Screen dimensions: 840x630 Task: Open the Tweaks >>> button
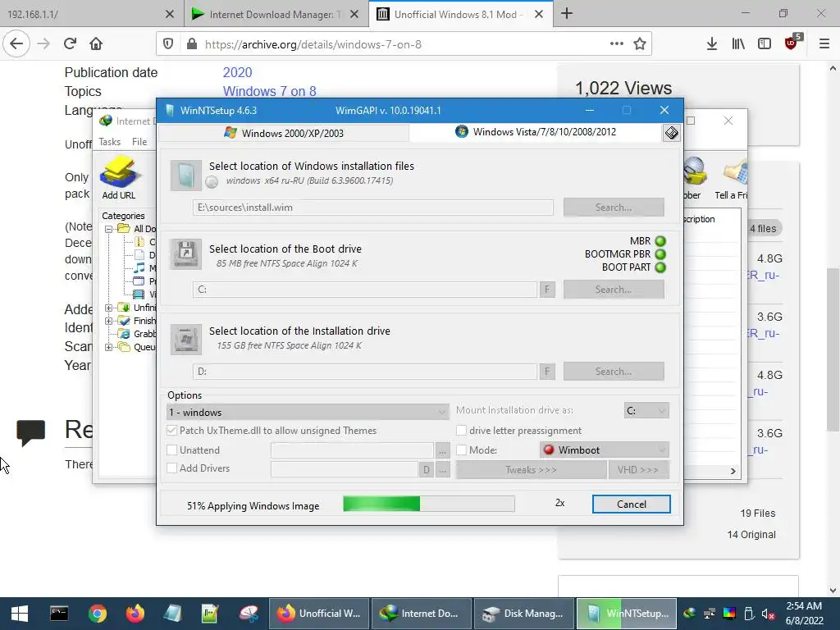click(x=531, y=470)
